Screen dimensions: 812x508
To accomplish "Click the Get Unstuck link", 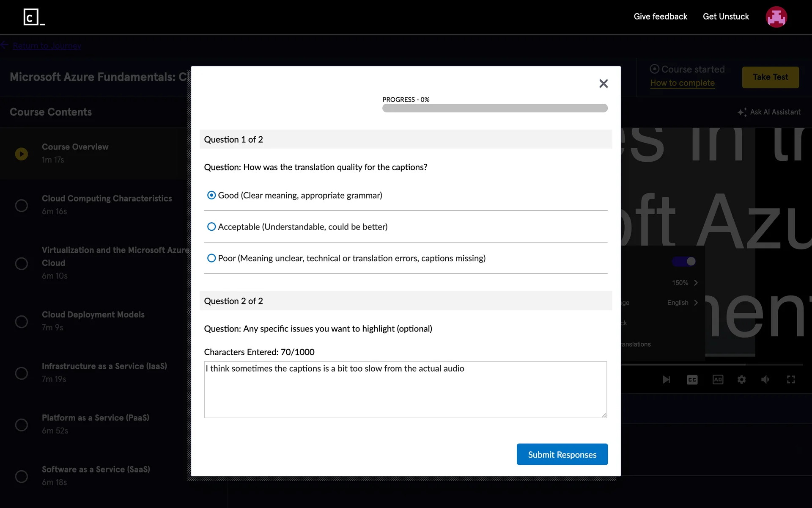I will pyautogui.click(x=726, y=17).
